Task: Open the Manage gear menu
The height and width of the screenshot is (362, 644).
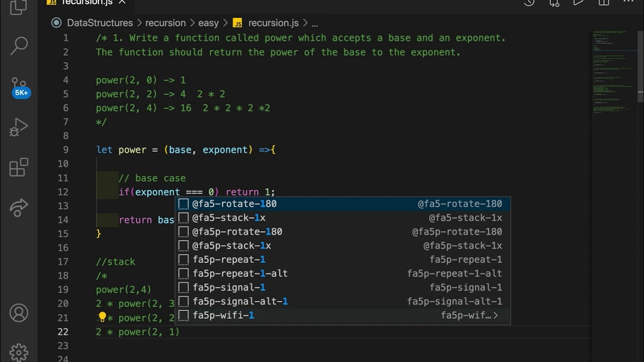Action: coord(19,351)
